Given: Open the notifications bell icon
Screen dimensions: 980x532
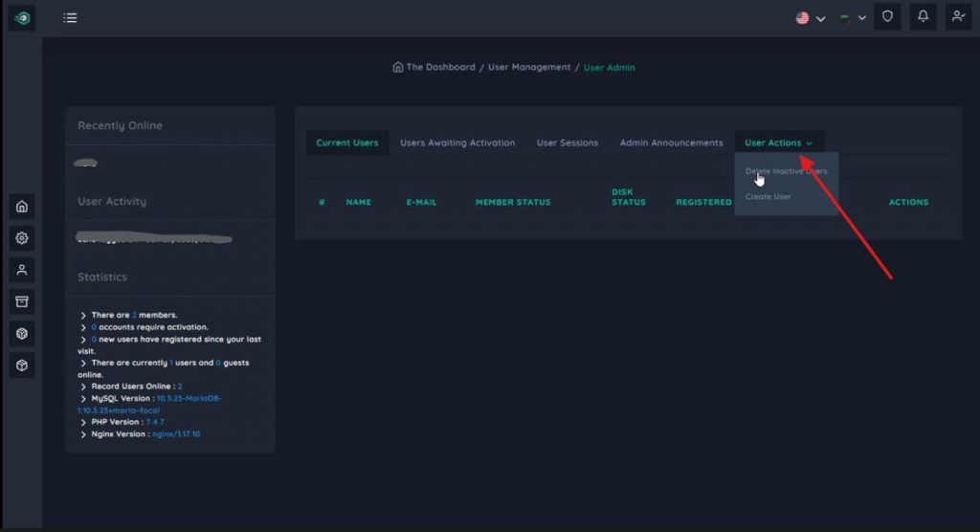Looking at the screenshot, I should click(x=923, y=17).
